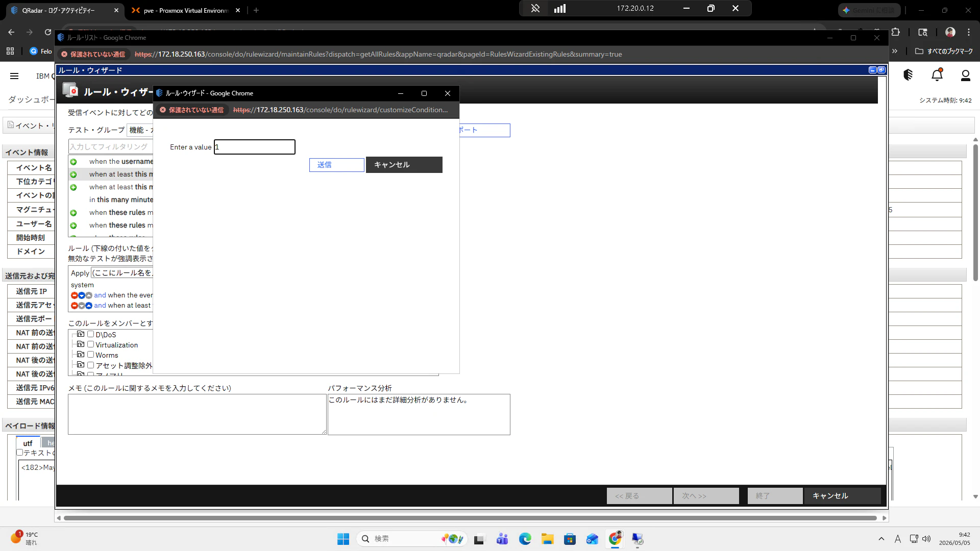Viewport: 980px width, 551px height.
Task: Check the アセット調整除外 group checkbox
Action: click(90, 365)
